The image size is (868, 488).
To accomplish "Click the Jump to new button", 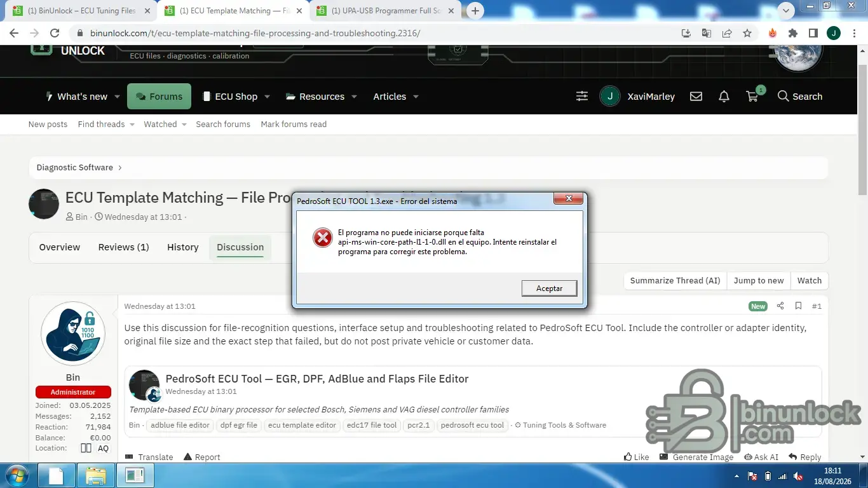I will pos(759,280).
